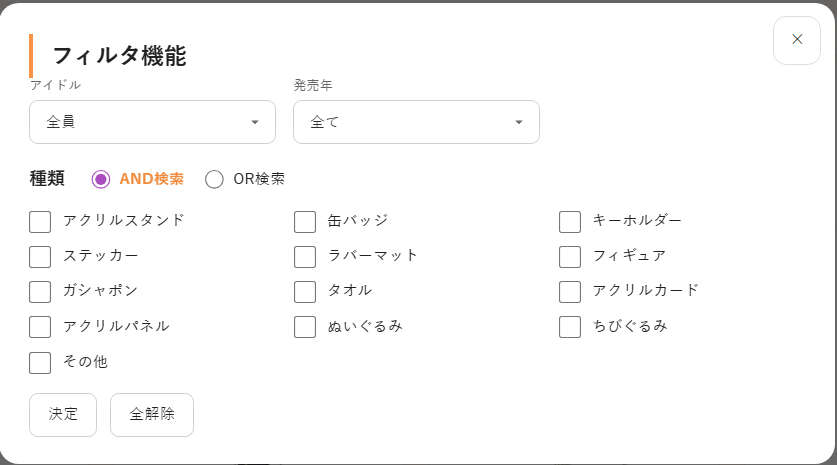Open the アイドル dropdown showing 全員
Image resolution: width=837 pixels, height=465 pixels.
152,122
